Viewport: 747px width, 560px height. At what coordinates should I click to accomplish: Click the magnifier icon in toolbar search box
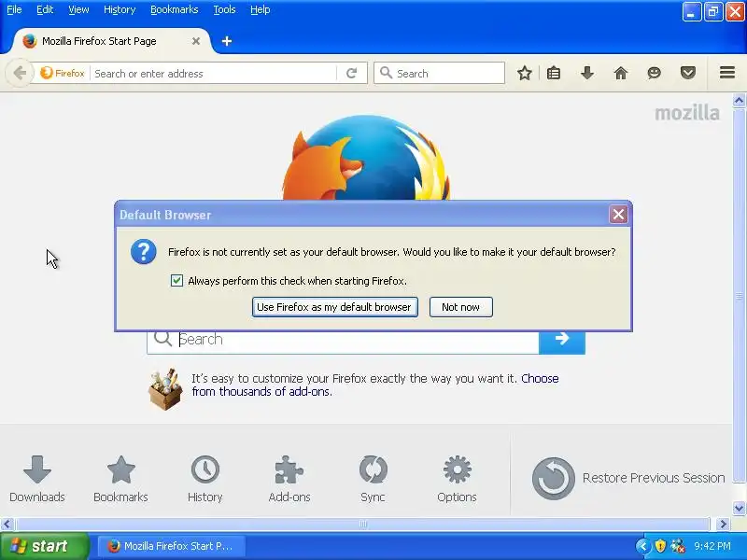[x=386, y=73]
